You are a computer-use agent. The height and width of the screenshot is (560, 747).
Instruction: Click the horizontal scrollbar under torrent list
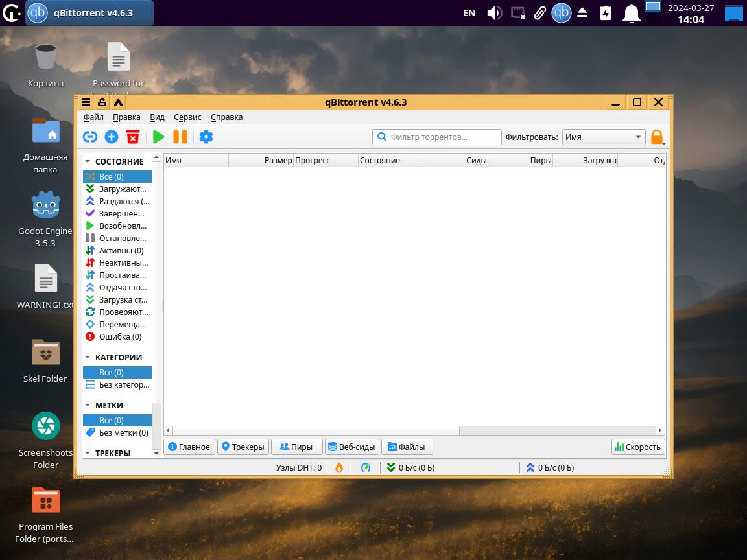[x=315, y=430]
